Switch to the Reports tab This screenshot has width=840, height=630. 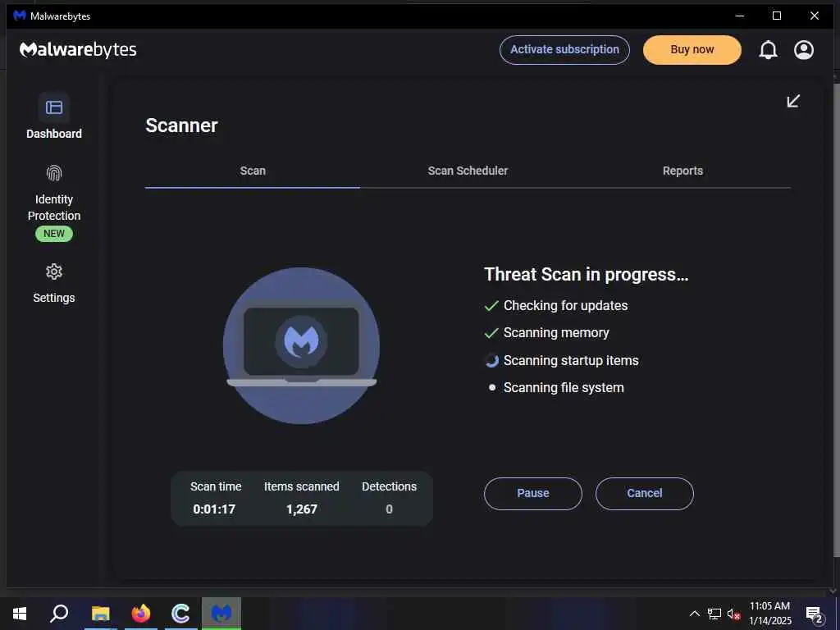682,171
